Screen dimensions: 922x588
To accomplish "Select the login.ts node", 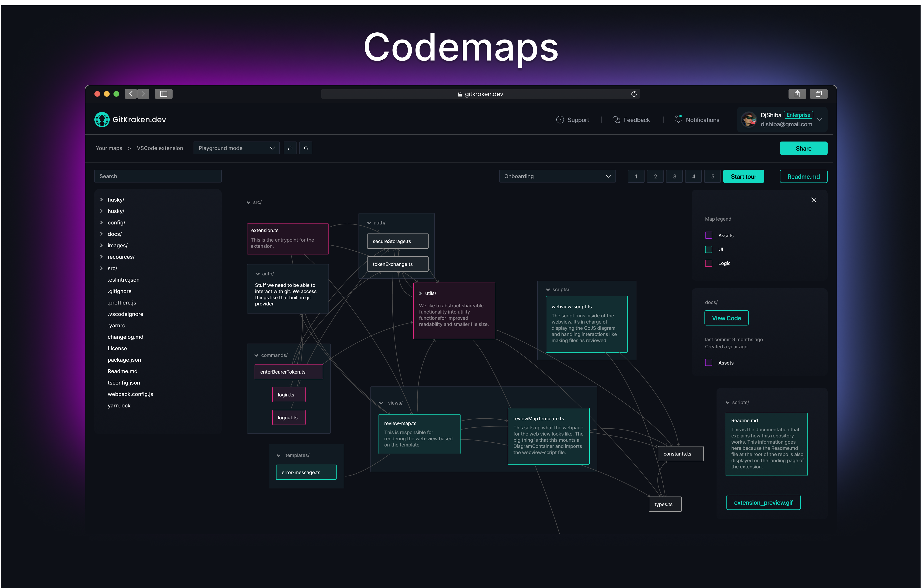I will (x=289, y=395).
